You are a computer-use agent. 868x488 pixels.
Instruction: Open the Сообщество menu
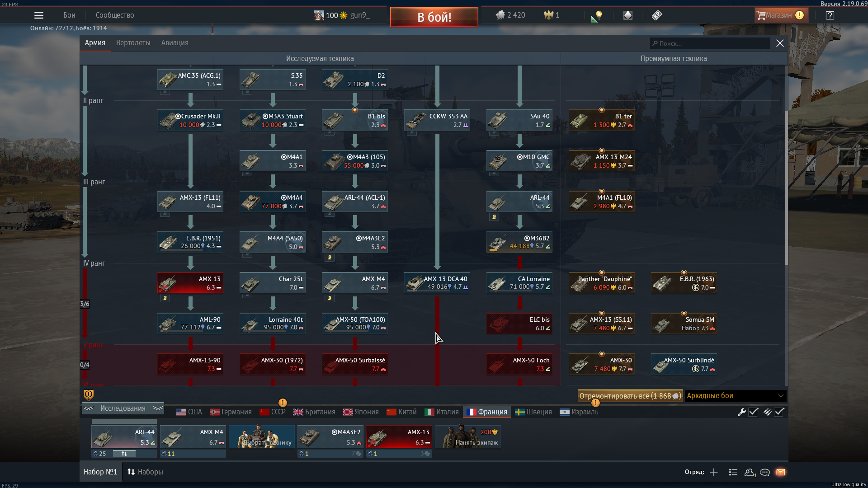[115, 15]
